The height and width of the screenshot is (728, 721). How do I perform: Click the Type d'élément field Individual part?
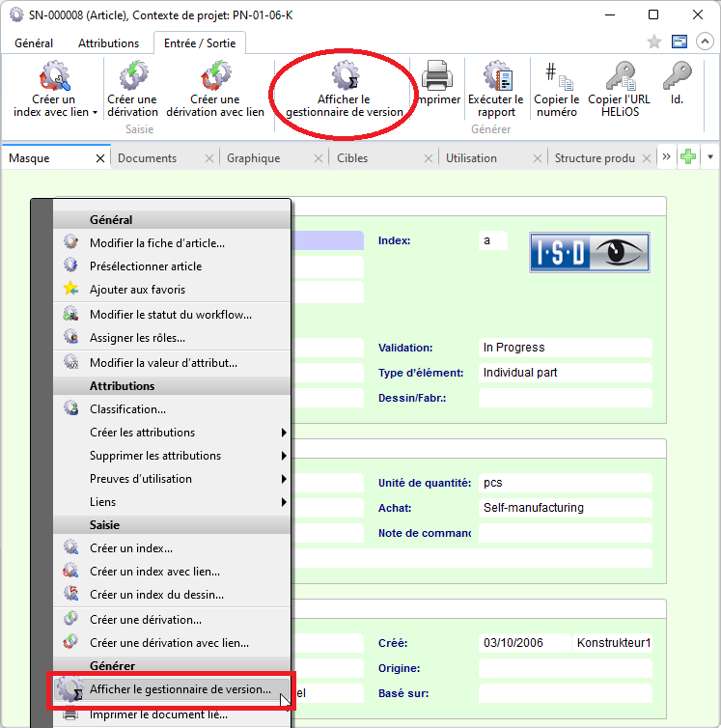pos(565,373)
